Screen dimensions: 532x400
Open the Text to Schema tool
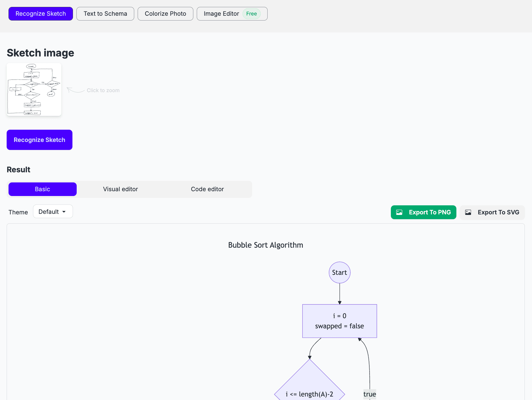(105, 14)
